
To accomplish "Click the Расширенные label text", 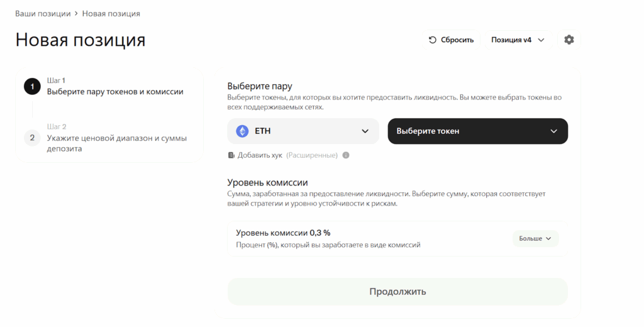I will coord(312,155).
